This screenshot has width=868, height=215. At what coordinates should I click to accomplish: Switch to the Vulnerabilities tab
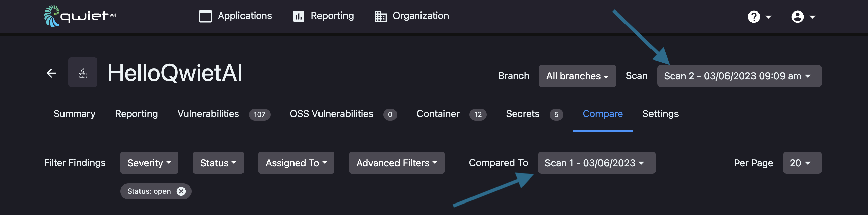tap(208, 114)
